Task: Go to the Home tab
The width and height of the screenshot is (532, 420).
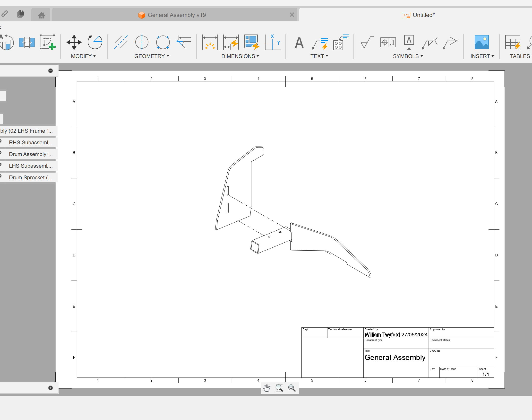Action: [41, 15]
